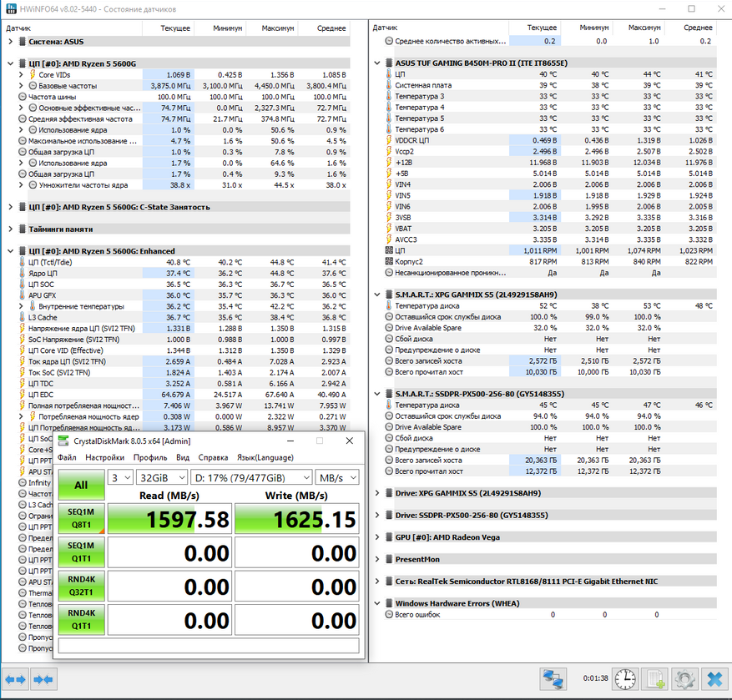Run the RND4K Q1T1 test
Screen dimensions: 732x700
click(81, 619)
